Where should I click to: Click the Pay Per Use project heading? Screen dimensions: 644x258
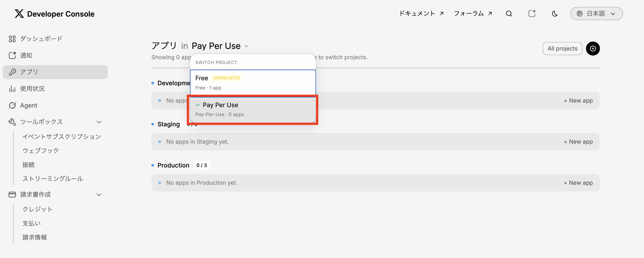[216, 46]
